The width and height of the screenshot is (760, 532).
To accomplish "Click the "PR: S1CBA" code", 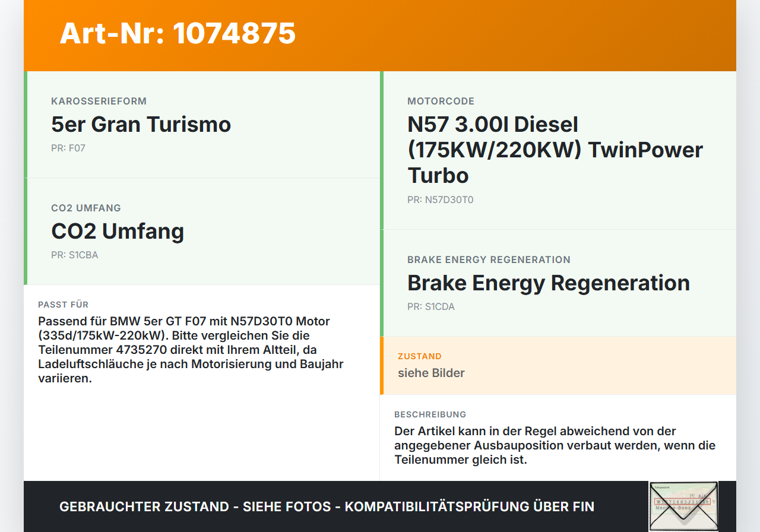I will coord(75,255).
